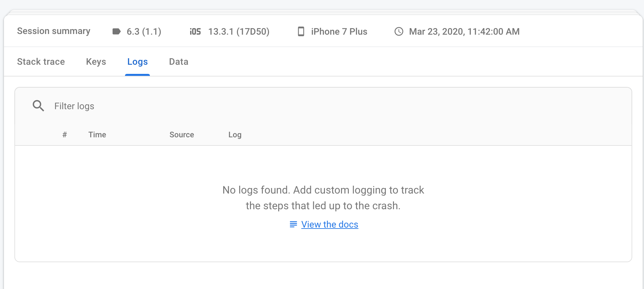Click the iOS platform icon
This screenshot has width=644, height=289.
[195, 31]
